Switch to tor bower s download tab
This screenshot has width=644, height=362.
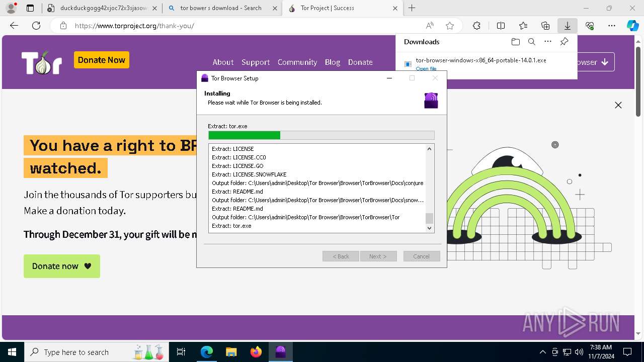tap(222, 8)
